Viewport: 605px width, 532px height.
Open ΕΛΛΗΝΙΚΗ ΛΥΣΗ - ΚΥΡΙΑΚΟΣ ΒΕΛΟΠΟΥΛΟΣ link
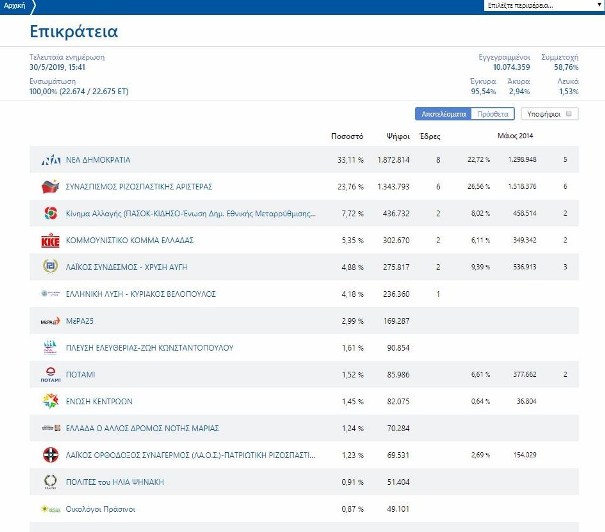point(141,294)
